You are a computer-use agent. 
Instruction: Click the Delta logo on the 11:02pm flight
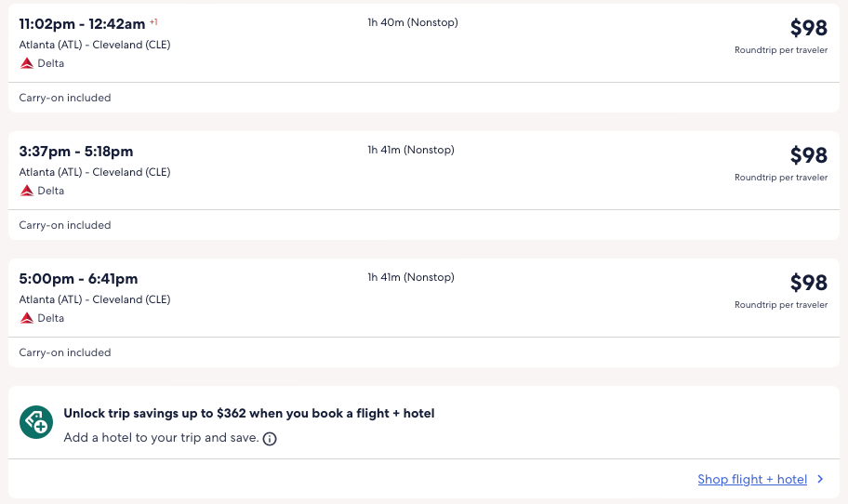click(27, 63)
